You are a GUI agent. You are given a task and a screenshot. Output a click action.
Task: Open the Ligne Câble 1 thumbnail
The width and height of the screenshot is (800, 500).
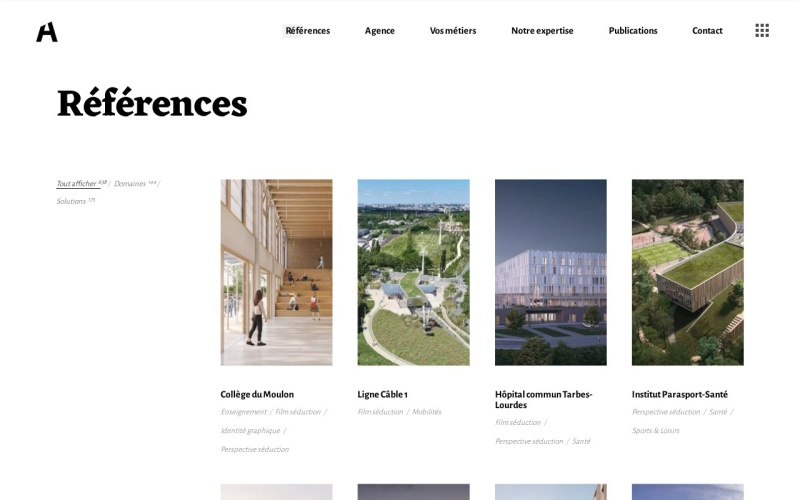(413, 272)
